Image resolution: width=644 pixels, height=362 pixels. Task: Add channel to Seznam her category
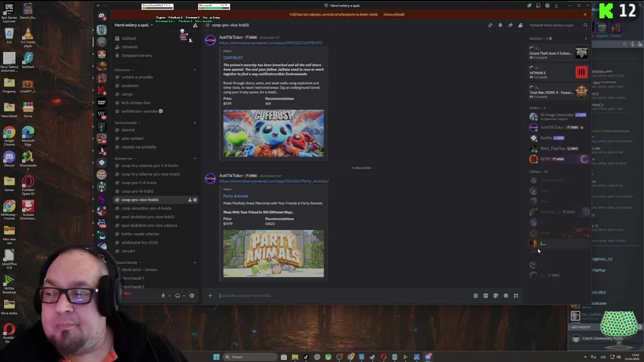195,158
